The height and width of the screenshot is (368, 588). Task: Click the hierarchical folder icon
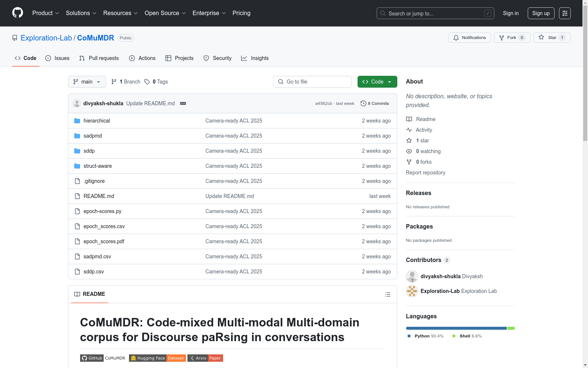coord(77,121)
